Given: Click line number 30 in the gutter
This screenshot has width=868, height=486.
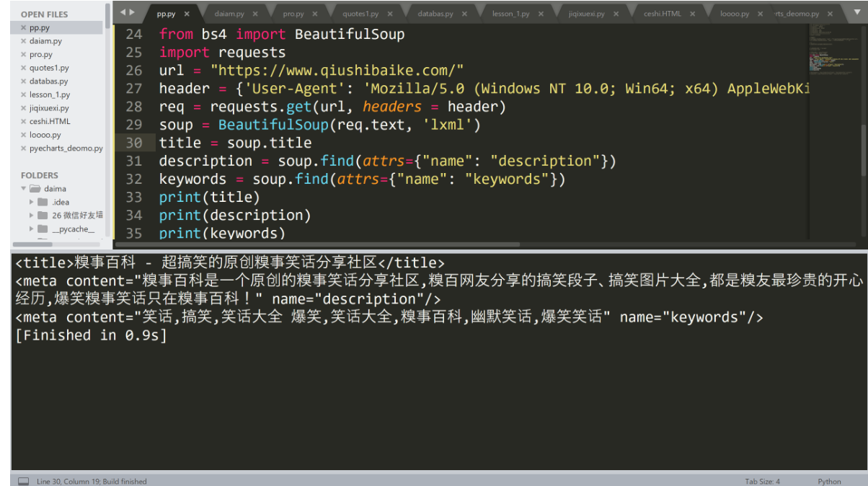Looking at the screenshot, I should [134, 143].
